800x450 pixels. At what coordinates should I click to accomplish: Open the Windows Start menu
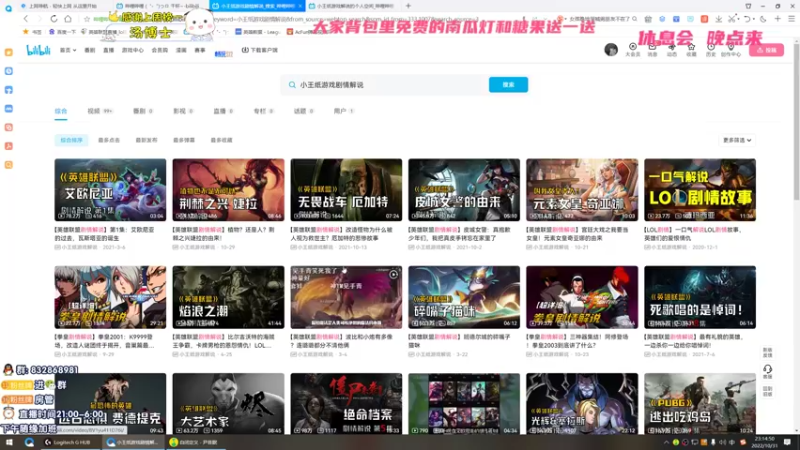click(9, 442)
